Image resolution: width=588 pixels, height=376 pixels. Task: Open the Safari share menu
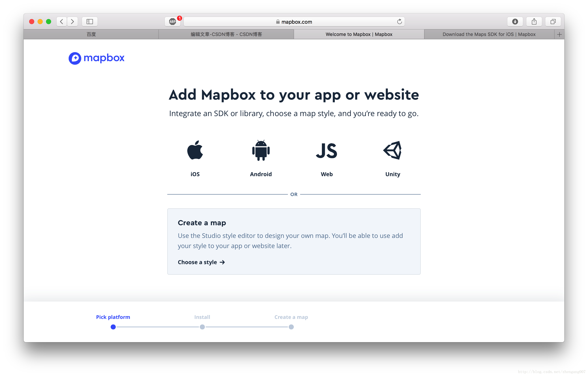(x=534, y=22)
